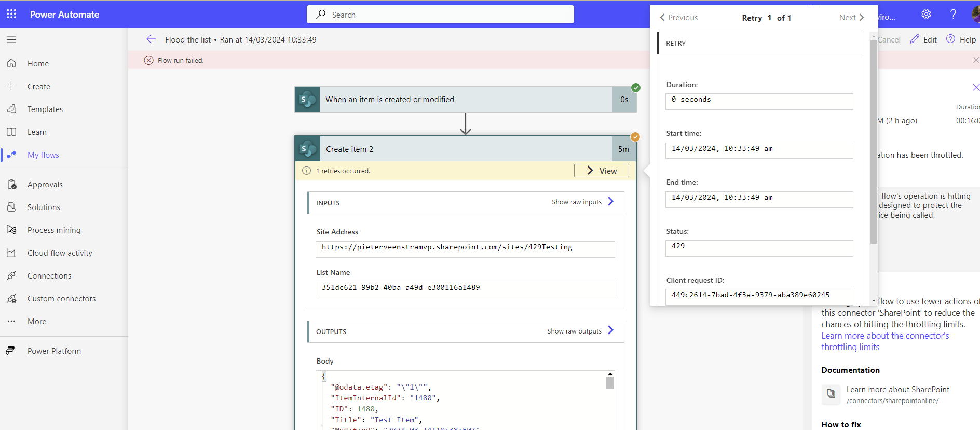Viewport: 980px width, 430px height.
Task: Click the Create plus icon
Action: coord(11,86)
